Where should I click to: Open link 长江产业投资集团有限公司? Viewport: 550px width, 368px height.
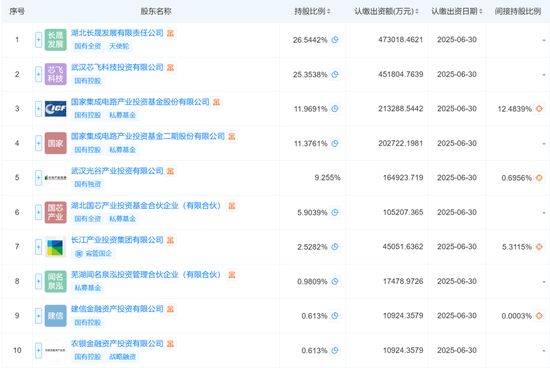117,240
